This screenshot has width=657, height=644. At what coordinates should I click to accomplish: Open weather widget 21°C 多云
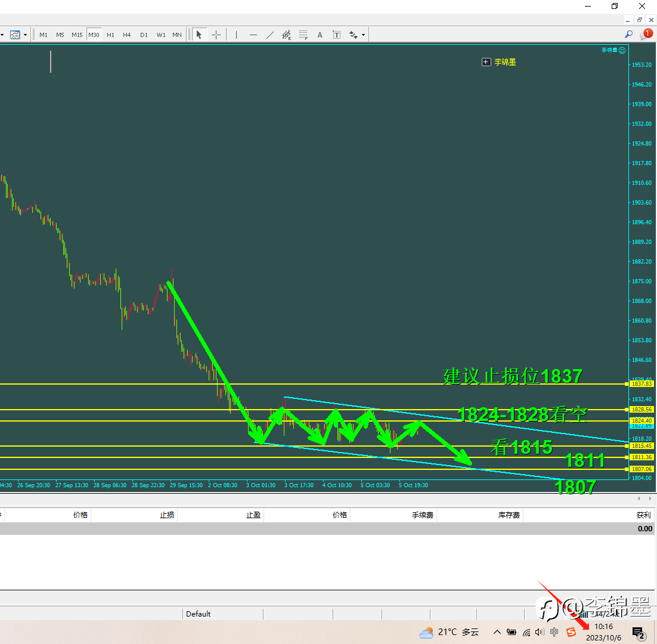pyautogui.click(x=449, y=632)
